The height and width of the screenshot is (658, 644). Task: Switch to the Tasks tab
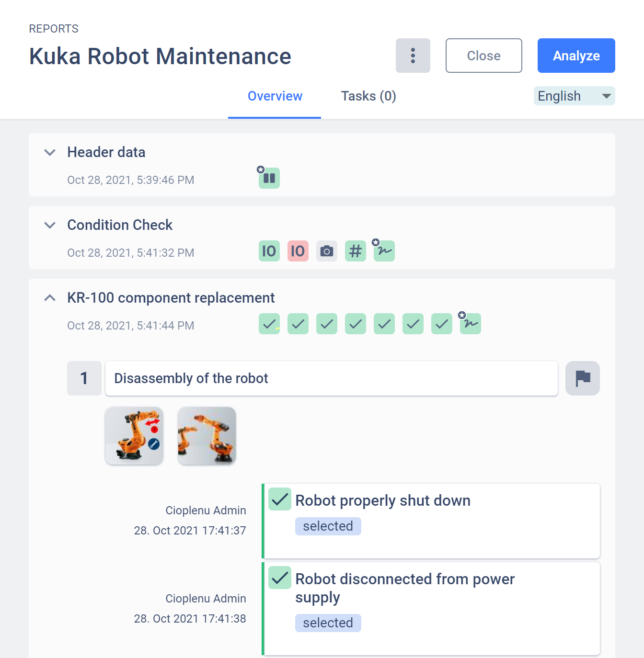368,96
